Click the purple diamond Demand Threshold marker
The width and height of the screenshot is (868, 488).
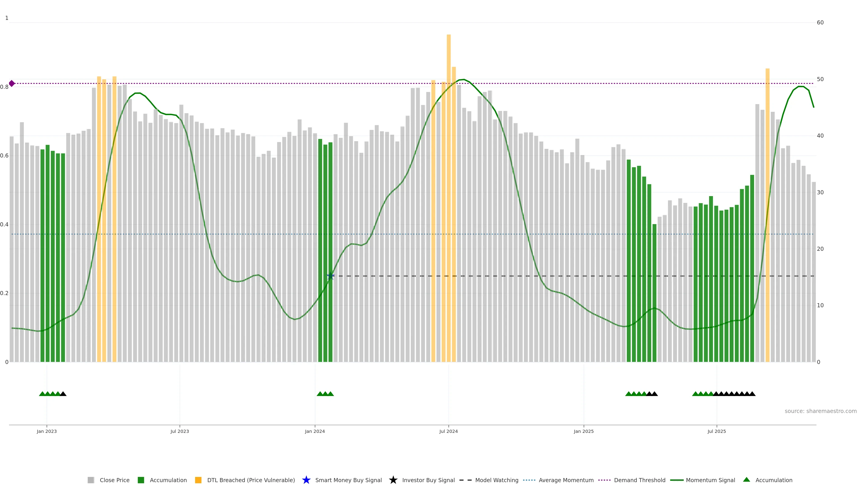[x=12, y=84]
